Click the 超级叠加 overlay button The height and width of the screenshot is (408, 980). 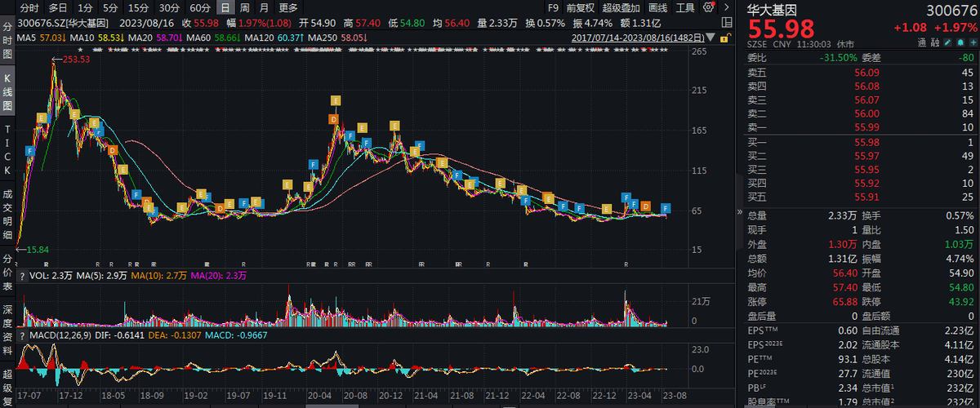[620, 7]
